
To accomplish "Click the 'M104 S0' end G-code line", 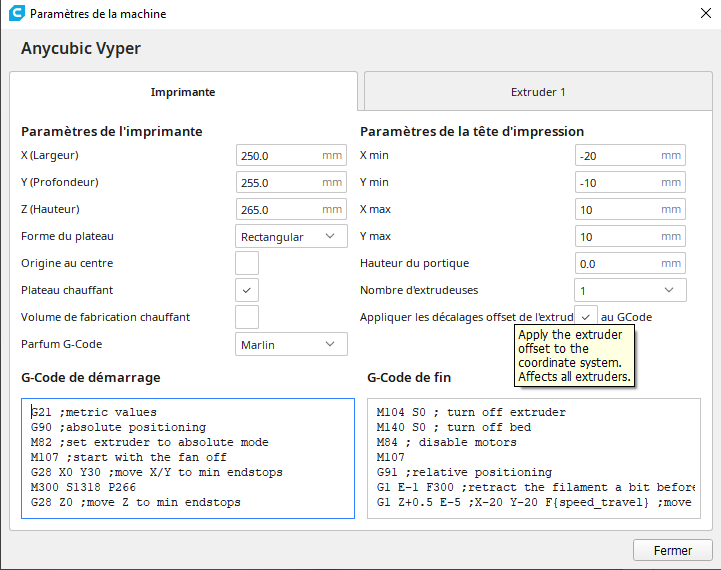I will [471, 412].
